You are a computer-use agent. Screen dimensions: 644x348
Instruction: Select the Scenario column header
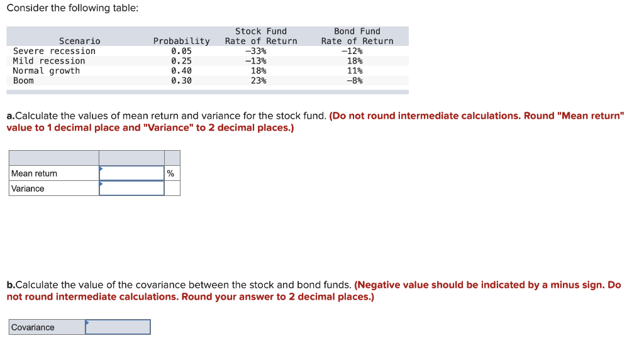pyautogui.click(x=80, y=41)
